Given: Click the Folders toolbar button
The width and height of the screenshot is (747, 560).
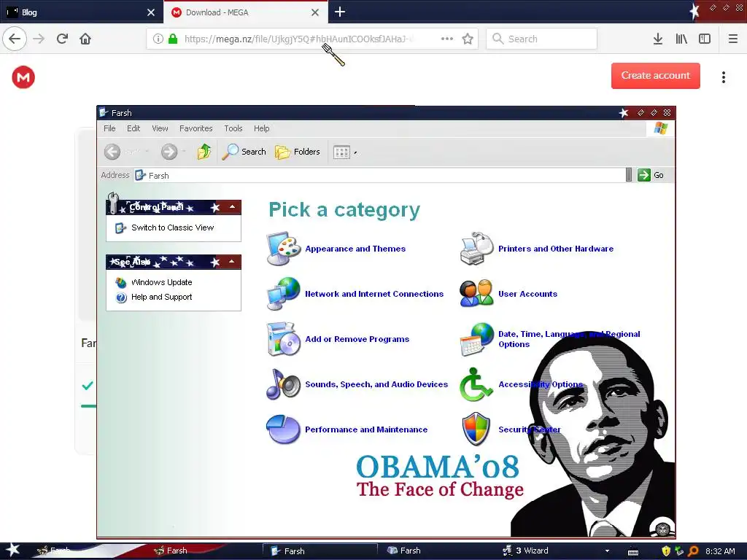Looking at the screenshot, I should point(298,152).
